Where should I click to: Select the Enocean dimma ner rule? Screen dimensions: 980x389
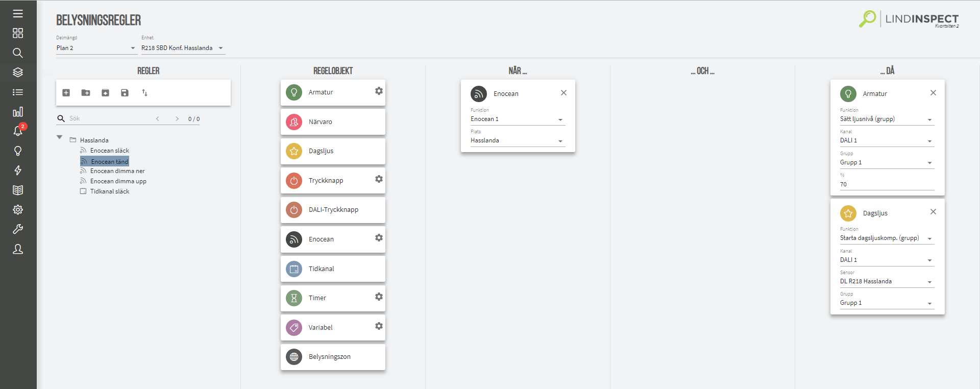click(117, 171)
